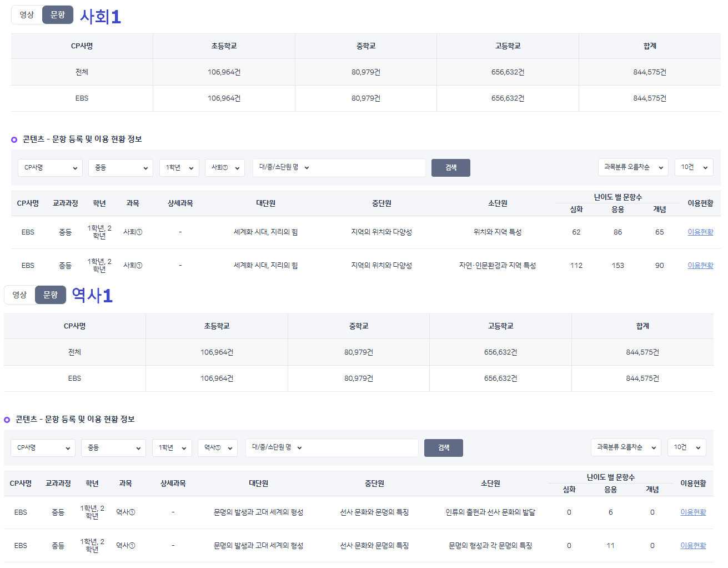Click 대단원 column header in 사회1 detail table

pyautogui.click(x=265, y=203)
